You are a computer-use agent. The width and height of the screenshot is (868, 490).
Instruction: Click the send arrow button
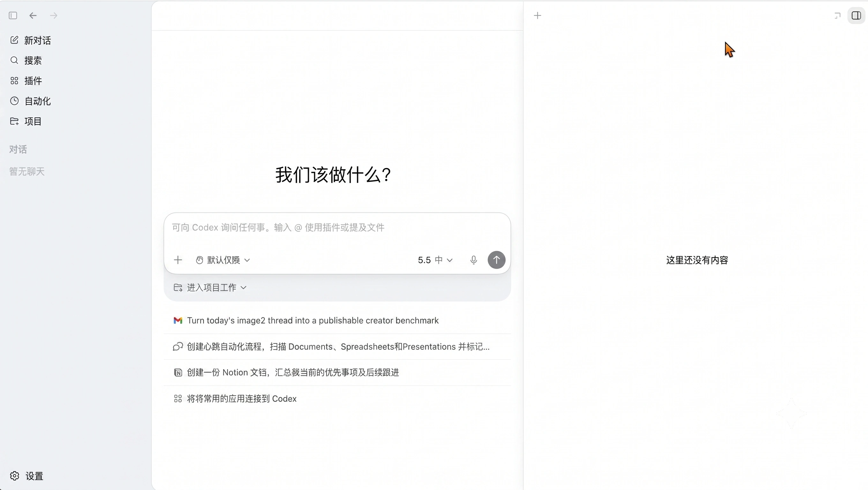496,260
